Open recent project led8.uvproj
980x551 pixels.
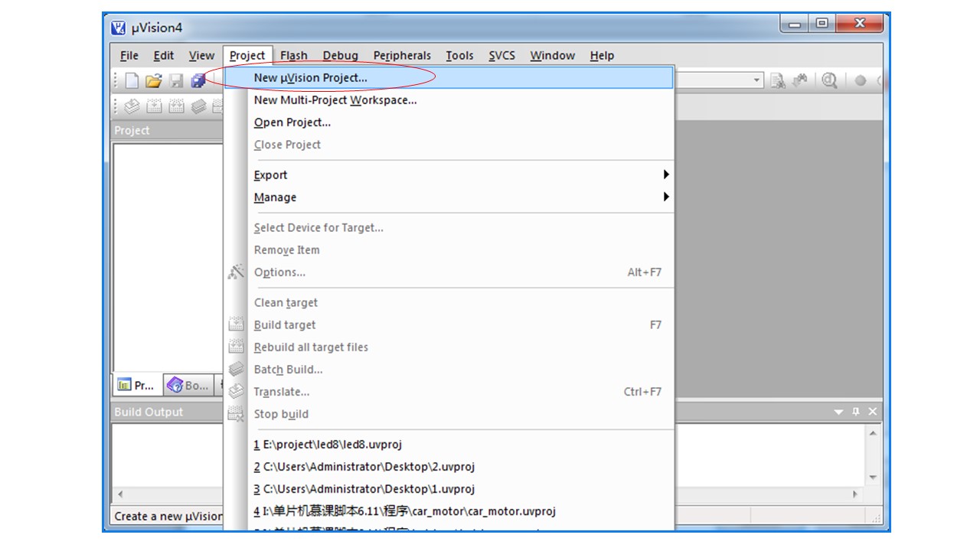[x=449, y=444]
